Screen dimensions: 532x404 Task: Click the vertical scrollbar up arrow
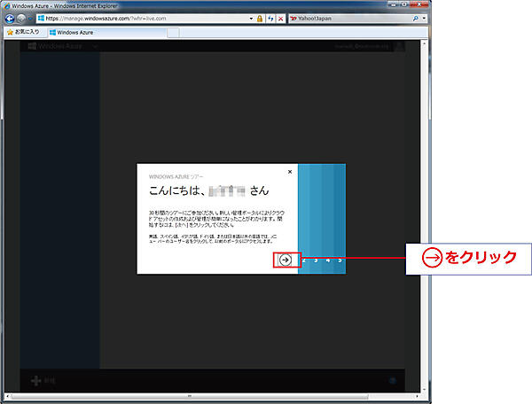click(x=424, y=43)
